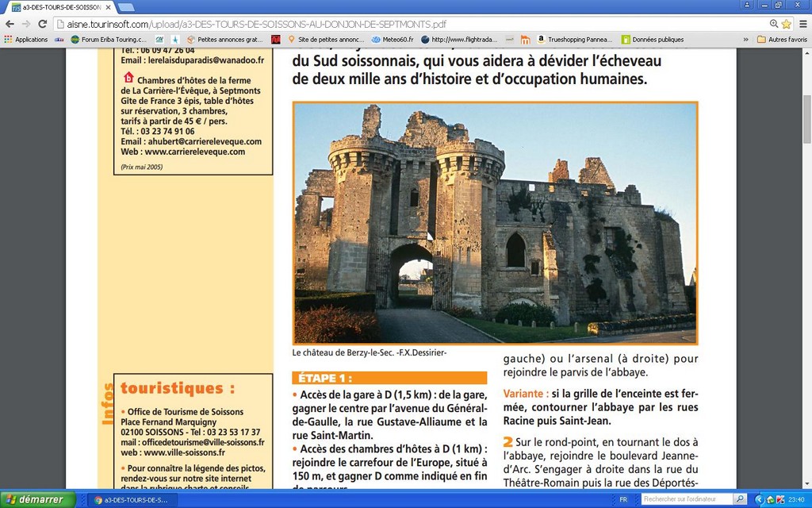Navigate back using the back arrow icon

click(x=8, y=22)
